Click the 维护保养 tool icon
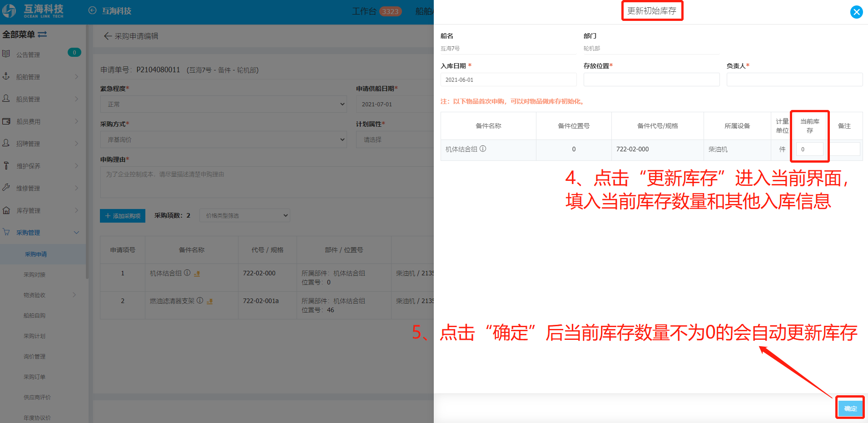This screenshot has width=868, height=423. coord(6,165)
